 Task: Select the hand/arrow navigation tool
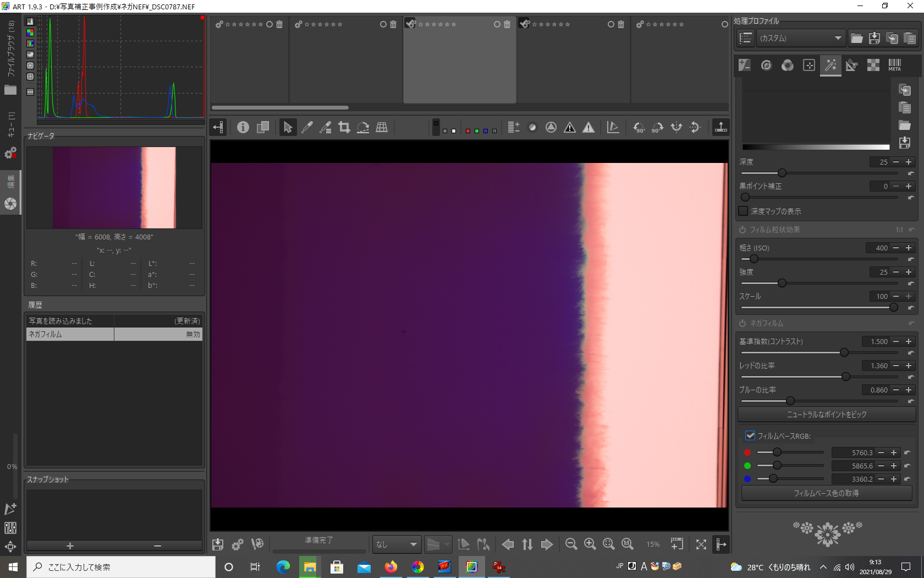pos(287,127)
